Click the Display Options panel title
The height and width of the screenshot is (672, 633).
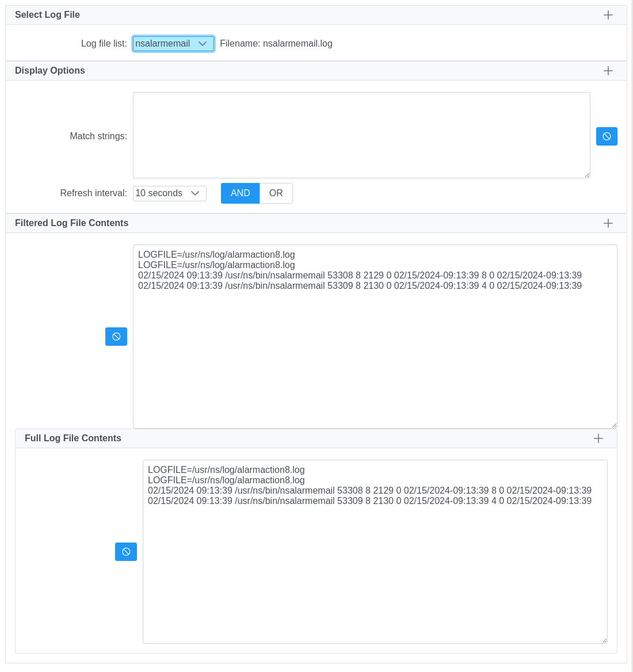(50, 71)
